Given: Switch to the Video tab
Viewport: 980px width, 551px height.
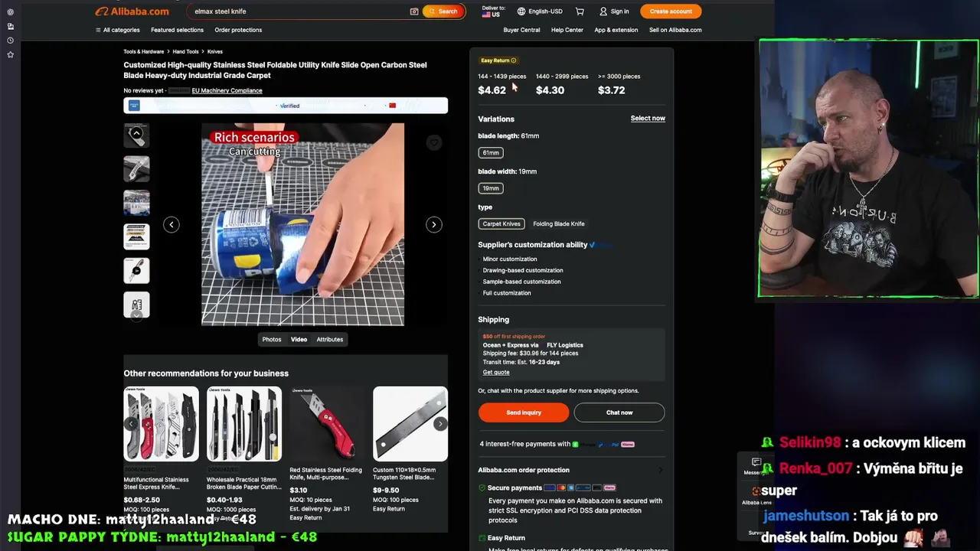Looking at the screenshot, I should [x=299, y=339].
